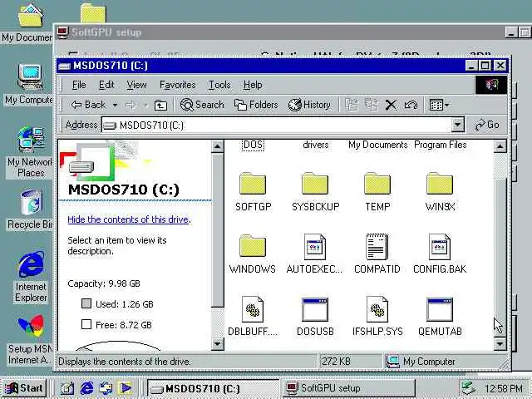The image size is (532, 399).
Task: Switch to SoftGPU setup taskbar button
Action: [x=349, y=388]
